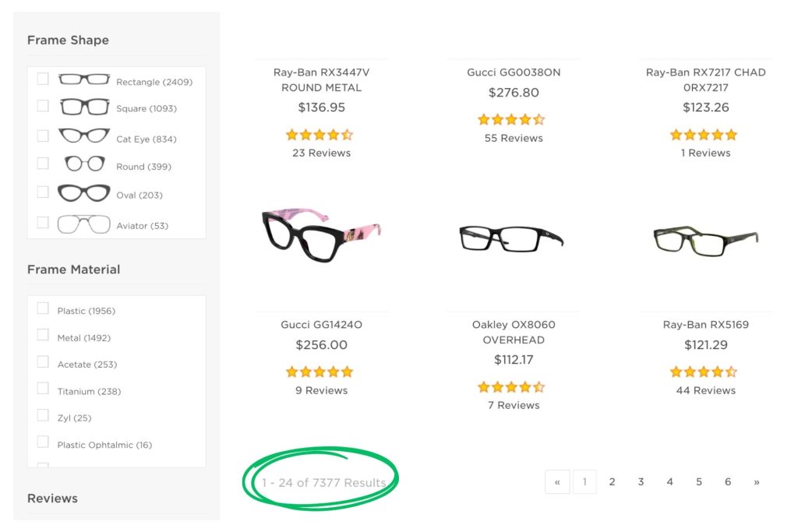Viewport: 798px width, 532px height.
Task: Select the Rectangle frame shape icon
Action: (83, 78)
